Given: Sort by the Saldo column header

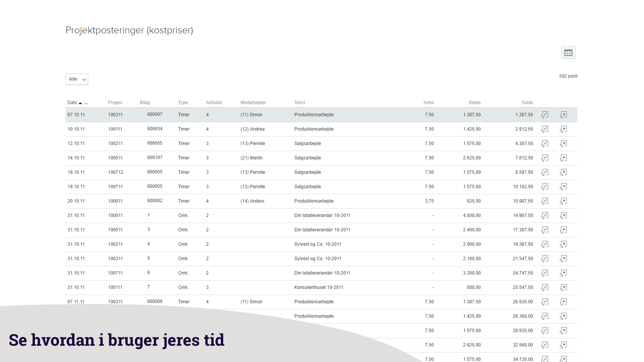Looking at the screenshot, I should tap(527, 103).
